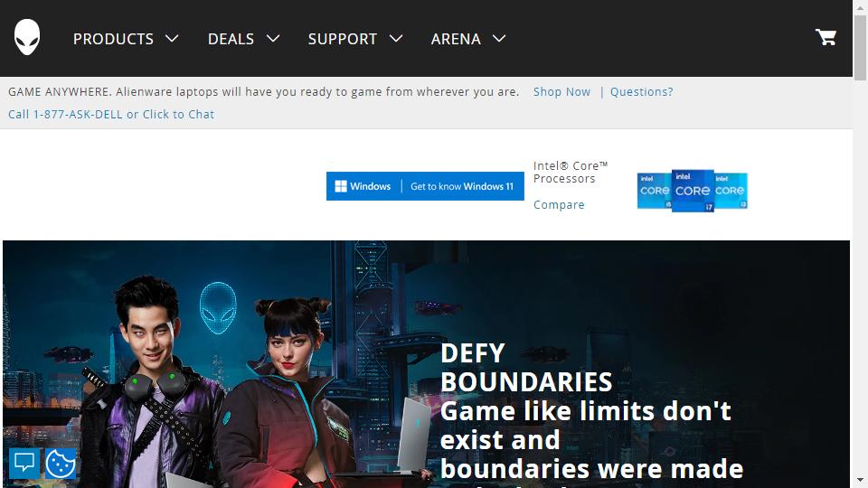Image resolution: width=868 pixels, height=488 pixels.
Task: Click the Intel Core i5 badge
Action: (x=655, y=191)
